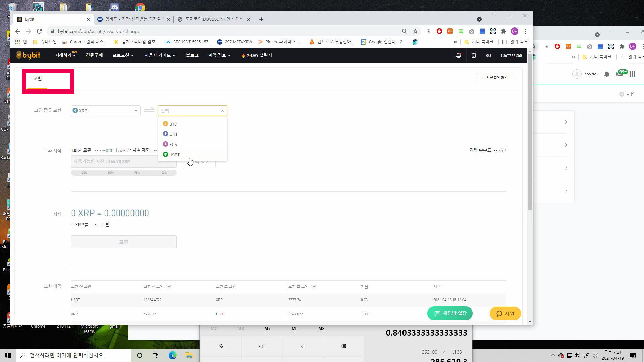Click the Chrome extensions puzzle icon
This screenshot has height=362, width=644.
coord(503,31)
